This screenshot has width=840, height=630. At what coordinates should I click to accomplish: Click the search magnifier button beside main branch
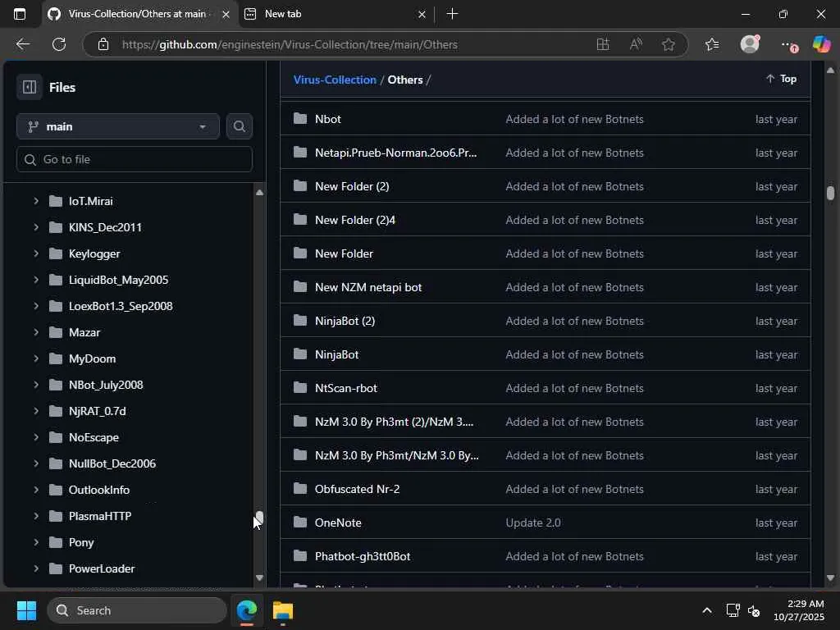point(239,126)
